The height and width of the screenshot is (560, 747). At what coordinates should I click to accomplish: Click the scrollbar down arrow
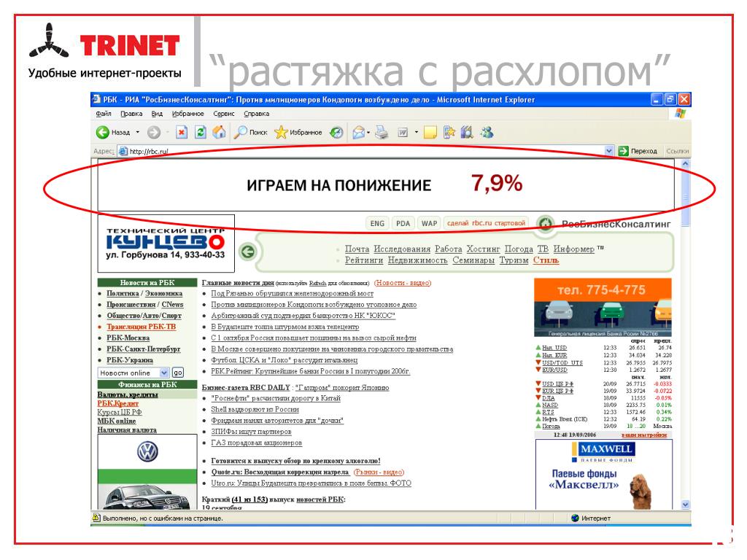click(686, 505)
